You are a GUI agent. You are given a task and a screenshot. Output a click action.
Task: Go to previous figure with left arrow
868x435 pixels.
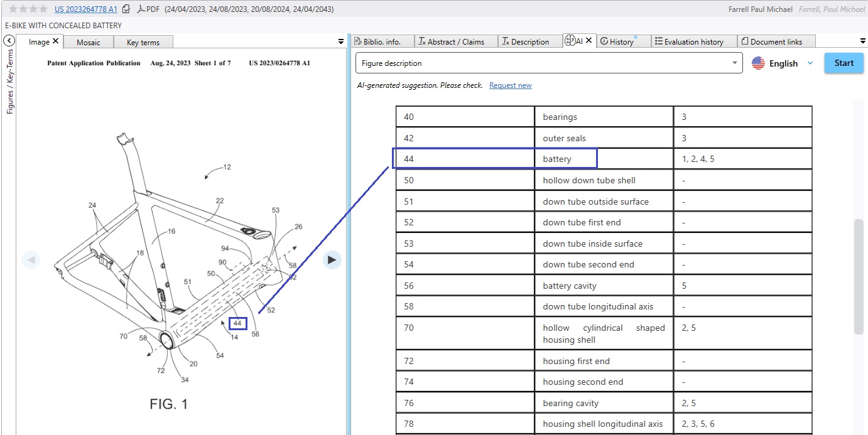click(31, 260)
